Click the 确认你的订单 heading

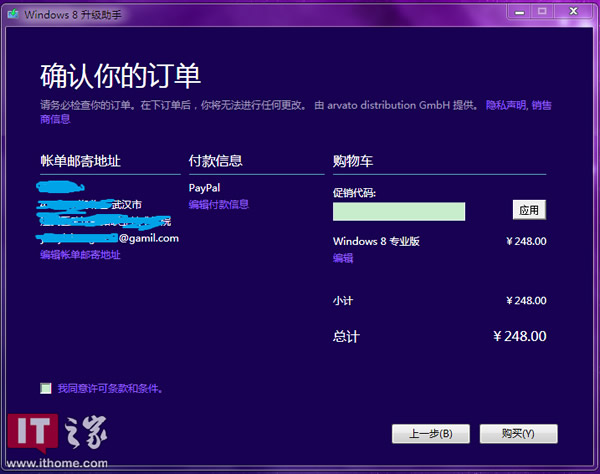tap(121, 76)
